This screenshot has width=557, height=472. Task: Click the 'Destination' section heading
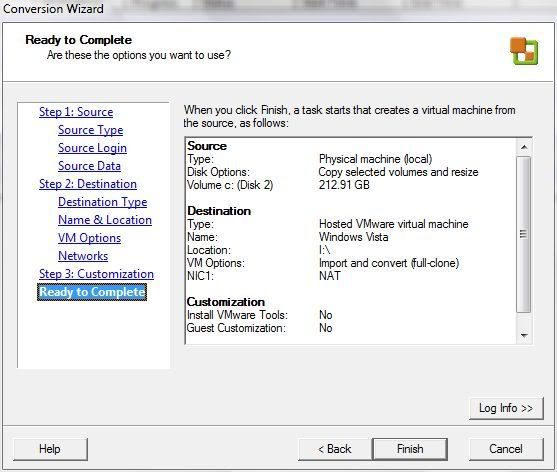click(219, 211)
